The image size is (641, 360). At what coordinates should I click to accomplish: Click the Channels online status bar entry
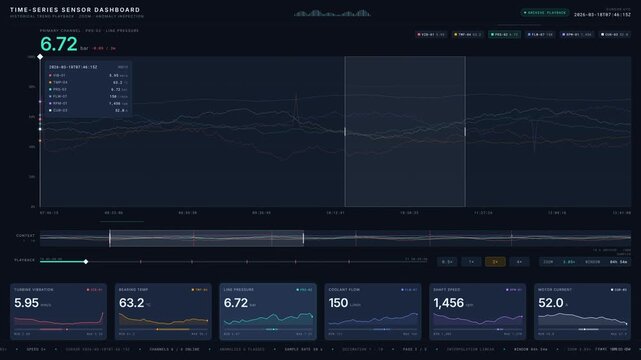point(175,349)
